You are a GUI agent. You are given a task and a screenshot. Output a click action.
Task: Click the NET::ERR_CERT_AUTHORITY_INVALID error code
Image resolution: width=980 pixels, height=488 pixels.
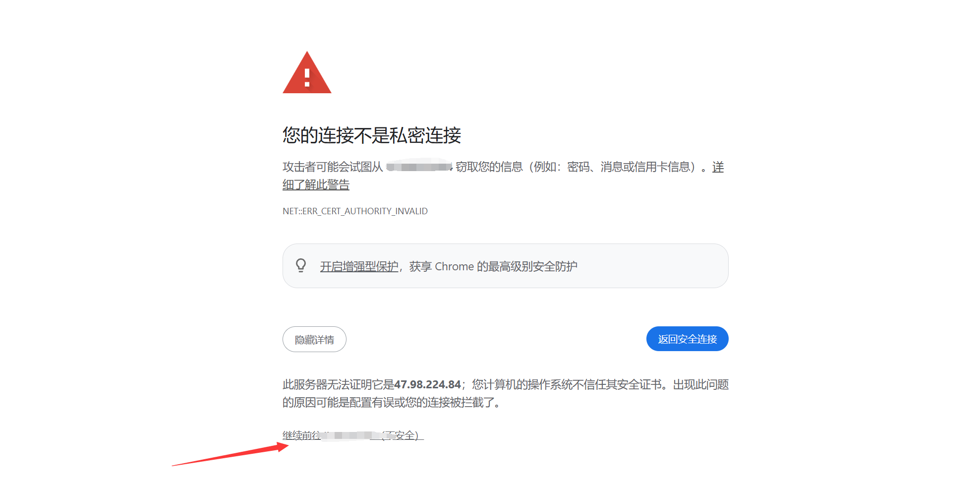pyautogui.click(x=355, y=211)
